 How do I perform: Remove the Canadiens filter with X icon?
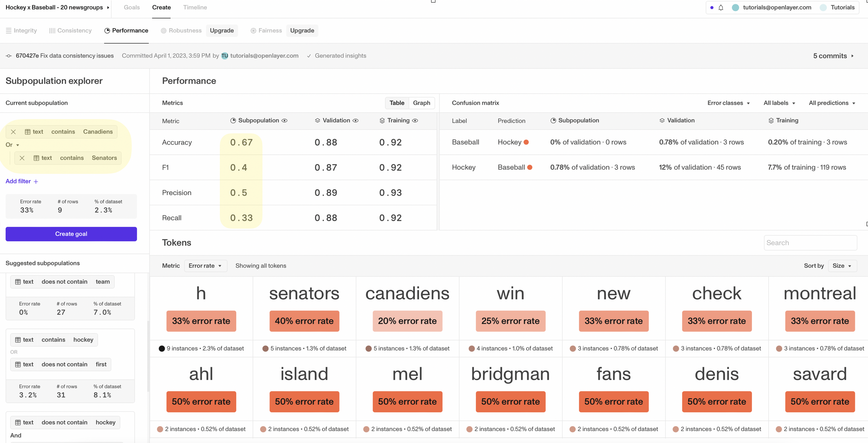click(x=13, y=132)
